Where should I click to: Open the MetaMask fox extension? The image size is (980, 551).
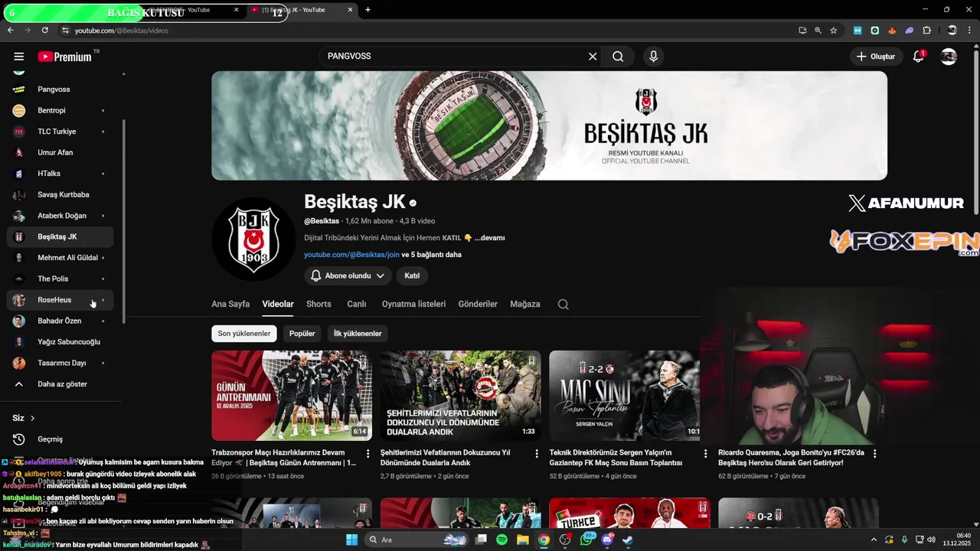[x=892, y=31]
